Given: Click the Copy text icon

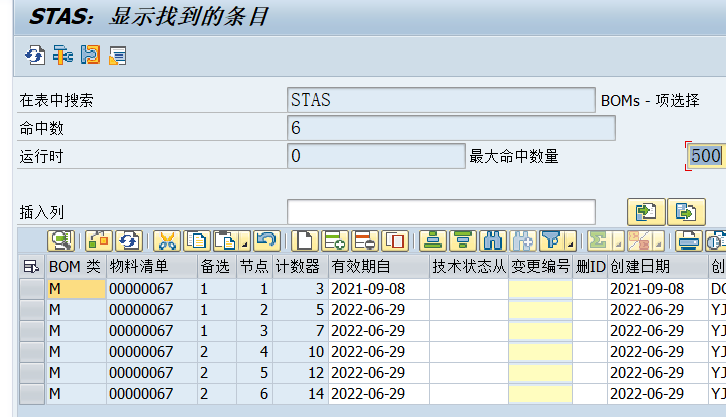Looking at the screenshot, I should tap(197, 241).
